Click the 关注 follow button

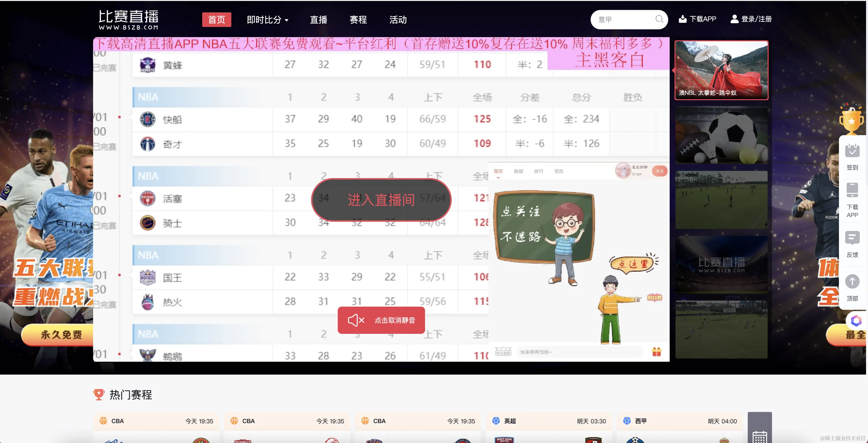(659, 171)
